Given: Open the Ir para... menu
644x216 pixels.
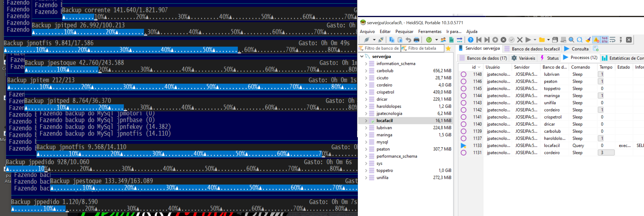Looking at the screenshot, I should click(454, 32).
